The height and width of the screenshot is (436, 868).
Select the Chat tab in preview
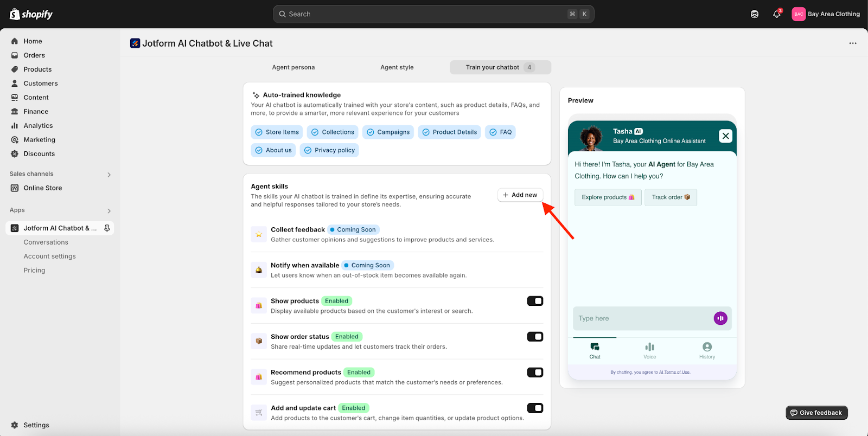click(595, 351)
